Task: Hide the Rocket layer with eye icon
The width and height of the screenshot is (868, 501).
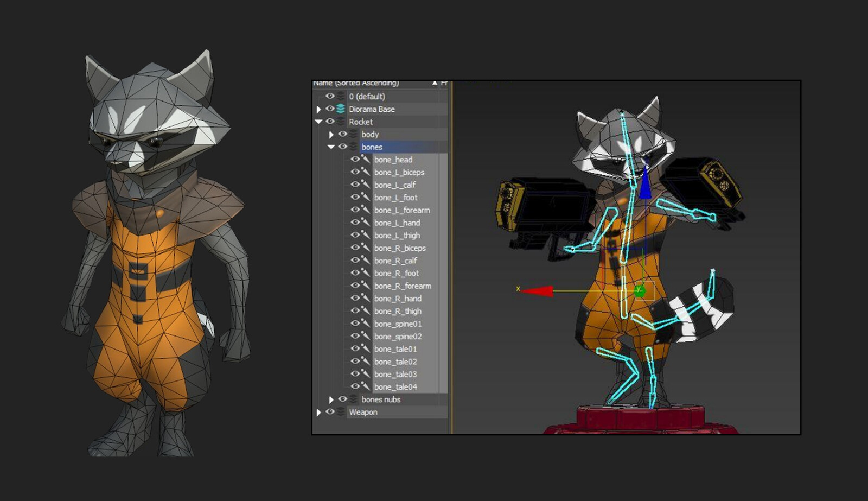Action: pyautogui.click(x=330, y=122)
